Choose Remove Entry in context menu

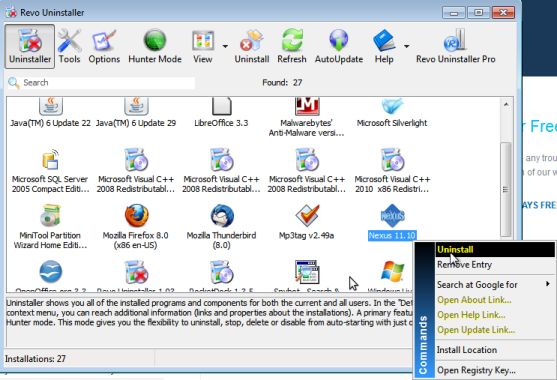click(495, 265)
